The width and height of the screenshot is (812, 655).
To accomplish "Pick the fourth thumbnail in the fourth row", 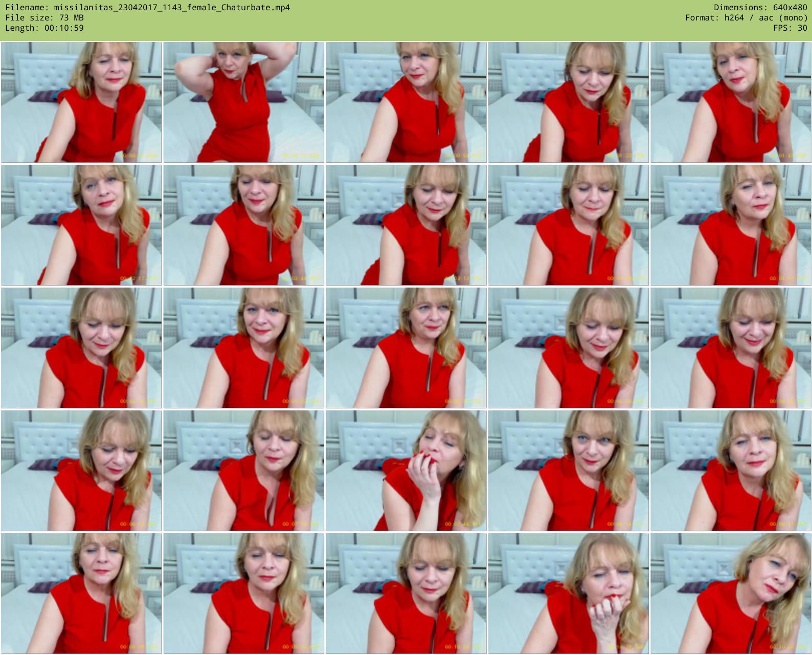I will 568,471.
